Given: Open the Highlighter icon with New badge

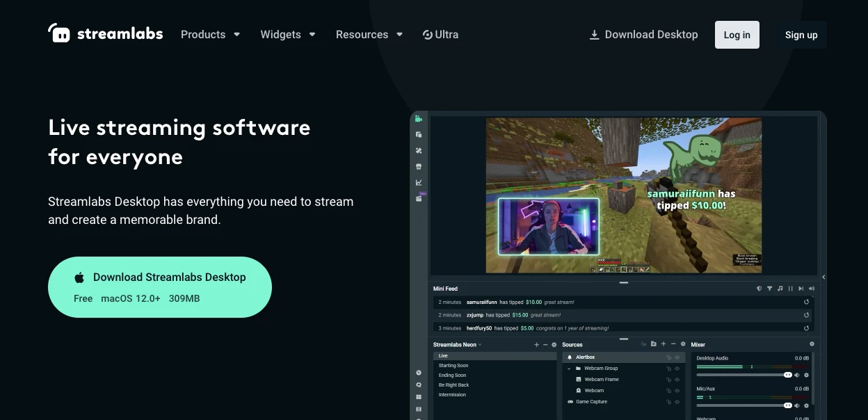Looking at the screenshot, I should tap(419, 197).
